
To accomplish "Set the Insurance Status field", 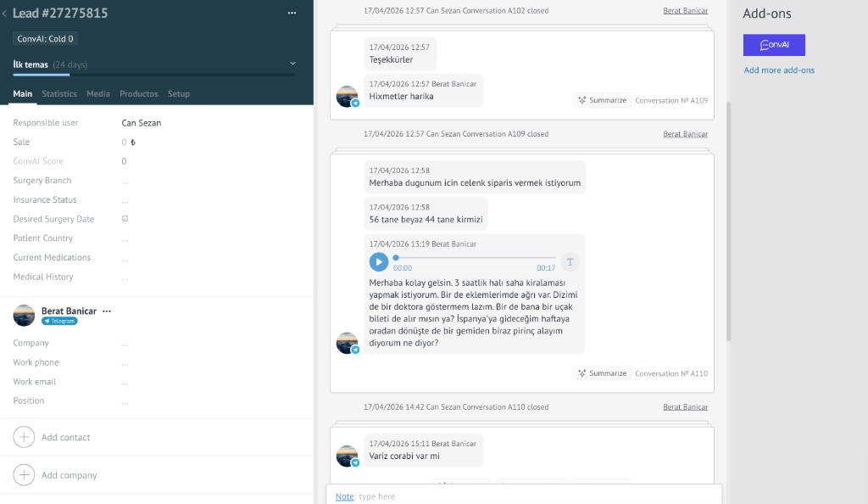I will pyautogui.click(x=125, y=200).
